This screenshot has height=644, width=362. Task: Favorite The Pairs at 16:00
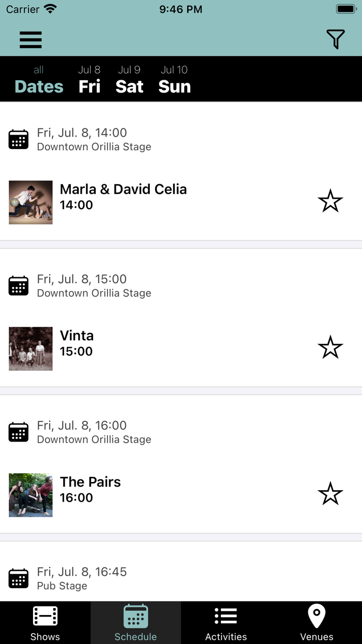[x=330, y=494]
